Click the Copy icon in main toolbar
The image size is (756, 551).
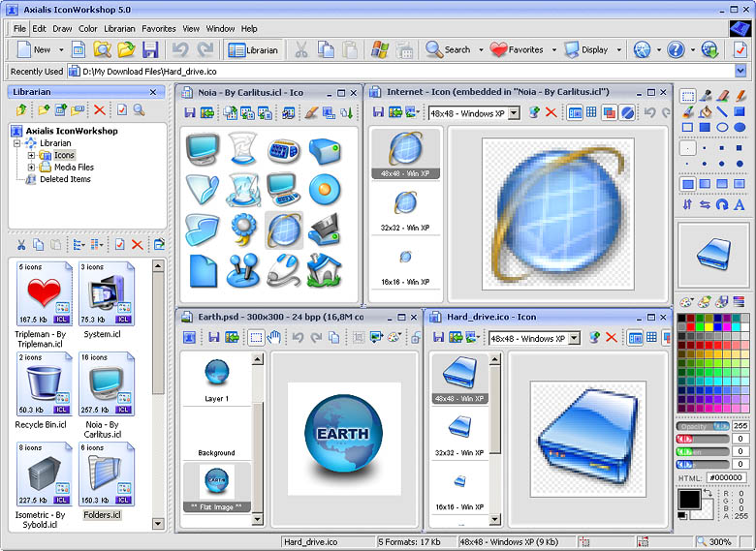tap(326, 49)
